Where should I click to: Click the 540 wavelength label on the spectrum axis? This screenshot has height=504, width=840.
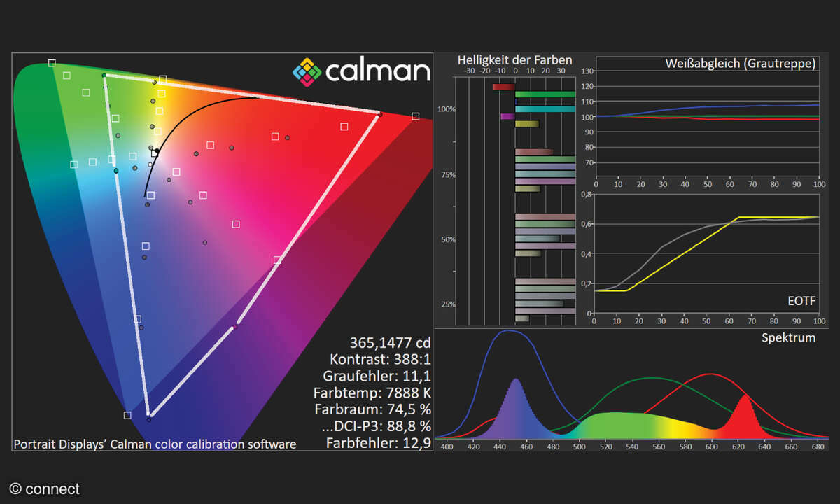pos(633,446)
